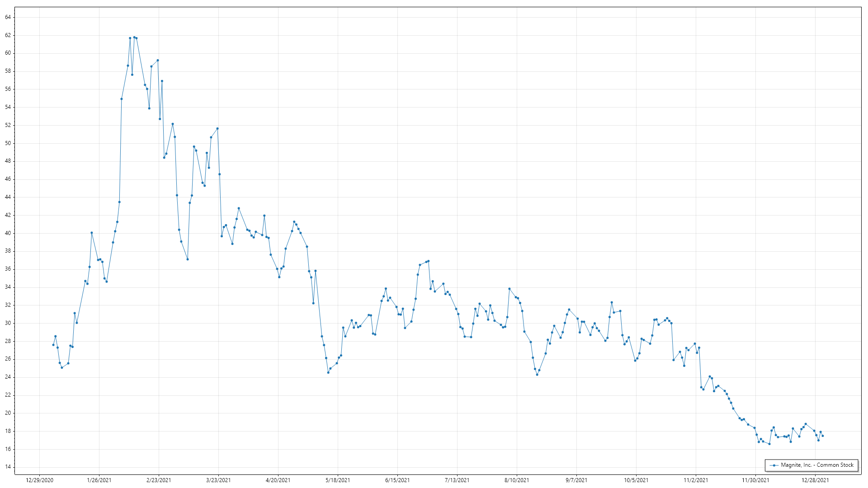This screenshot has width=868, height=488.
Task: Click the first data point of the series
Action: (53, 345)
